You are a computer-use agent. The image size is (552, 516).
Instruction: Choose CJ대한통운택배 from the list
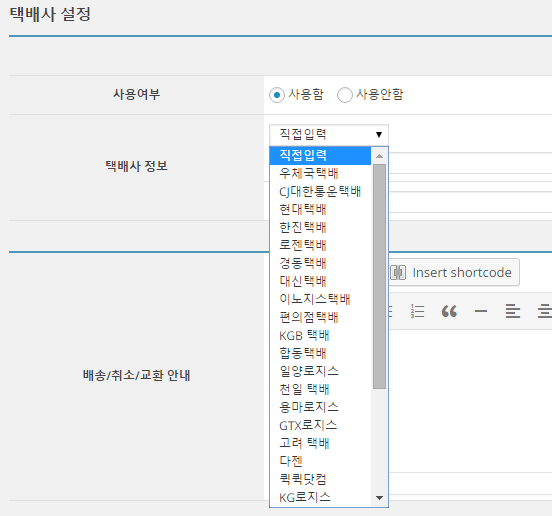[320, 191]
